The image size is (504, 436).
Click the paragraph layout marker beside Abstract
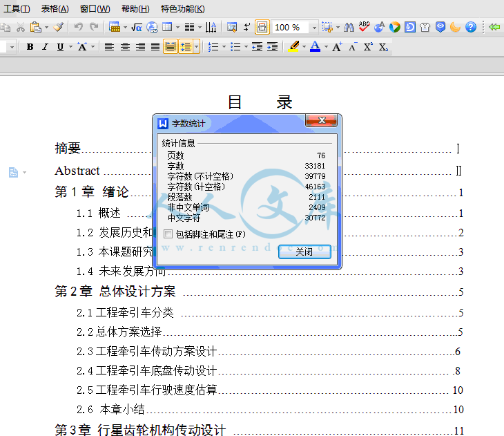(13, 173)
